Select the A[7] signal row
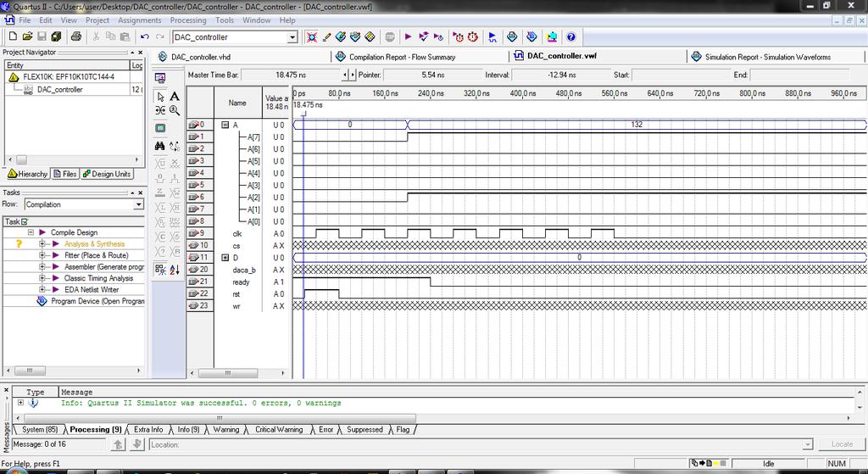Viewport: 868px width, 474px height. [x=253, y=137]
